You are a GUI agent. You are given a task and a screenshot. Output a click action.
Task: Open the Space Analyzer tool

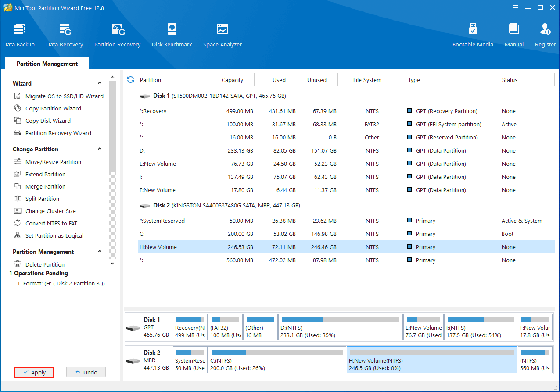coord(223,35)
